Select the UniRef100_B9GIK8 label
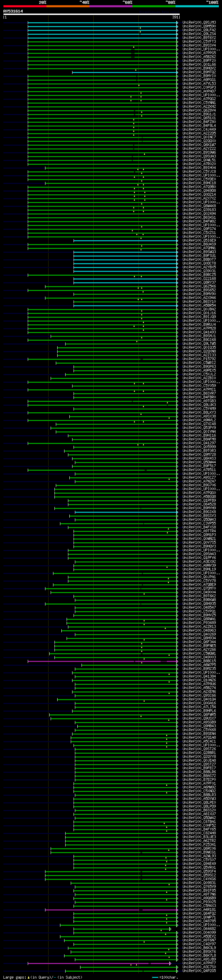Image resolution: width=222 pixels, height=980 pixels. coord(199,512)
